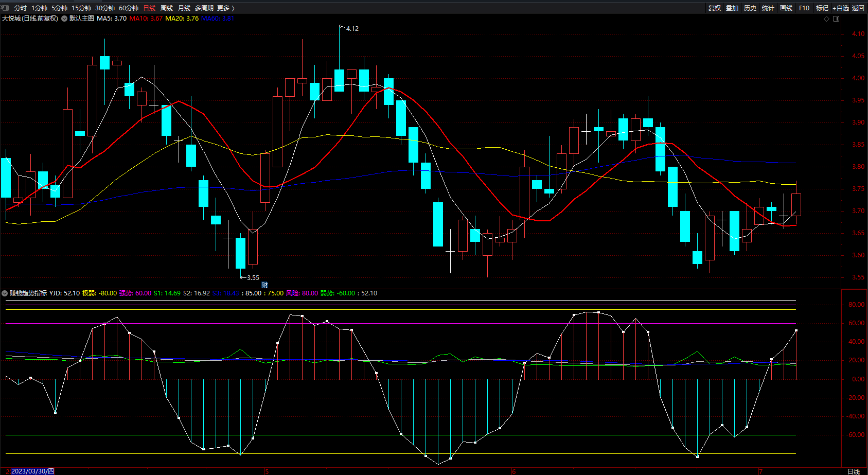
Task: Click the diamond marker icon above chart
Action: tap(826, 19)
